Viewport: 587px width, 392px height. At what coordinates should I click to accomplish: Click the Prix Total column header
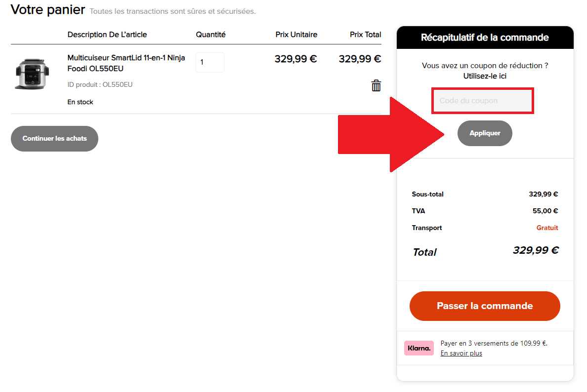365,35
